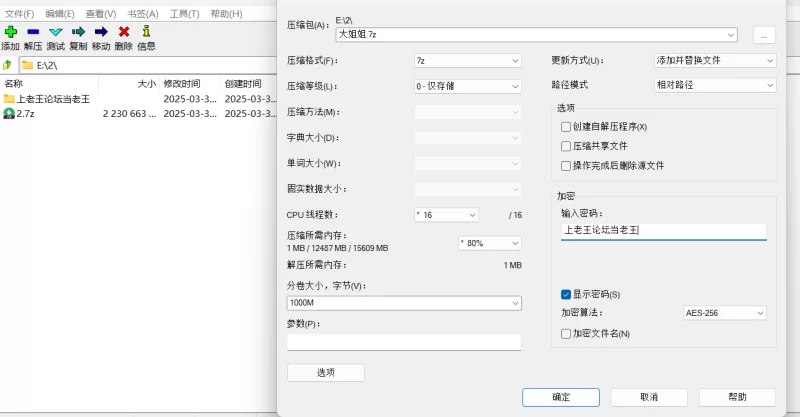Click the 帮助 button in dialog
The height and width of the screenshot is (417, 800).
tap(737, 397)
